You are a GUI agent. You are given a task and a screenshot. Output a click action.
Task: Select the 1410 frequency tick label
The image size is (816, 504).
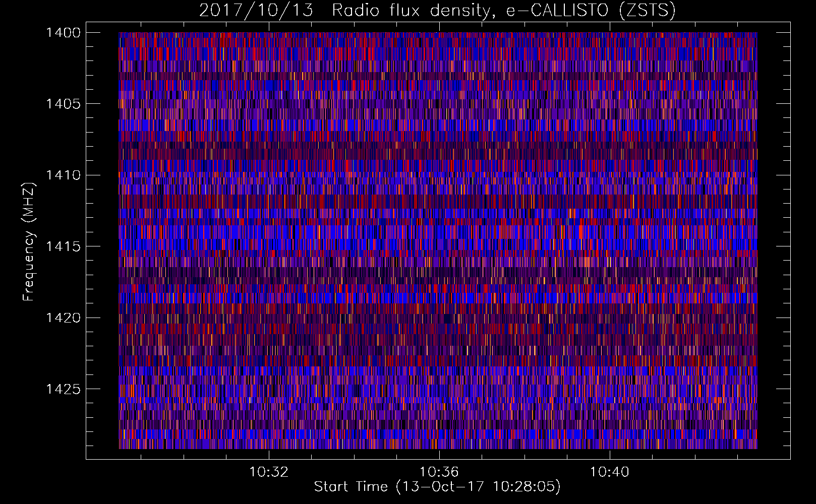(63, 175)
